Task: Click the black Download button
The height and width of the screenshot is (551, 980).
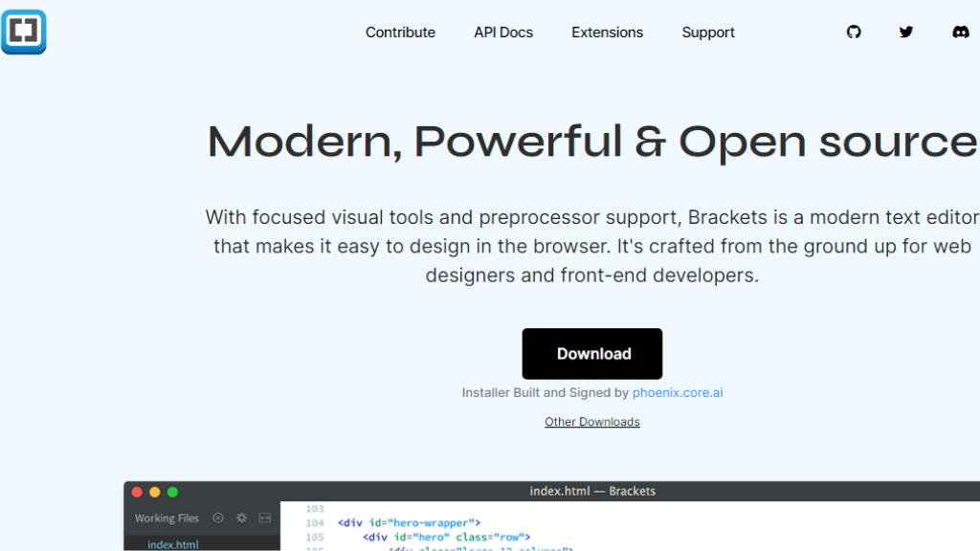Action: pos(591,354)
